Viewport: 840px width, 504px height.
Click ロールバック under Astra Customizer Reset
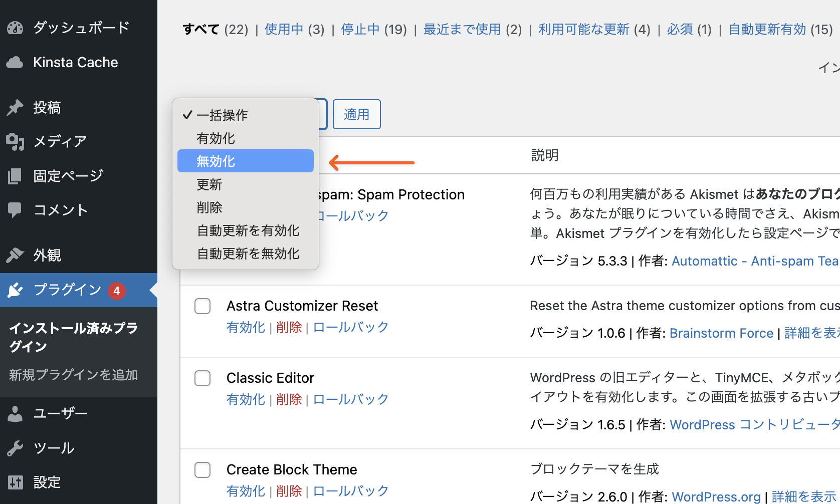pyautogui.click(x=351, y=327)
